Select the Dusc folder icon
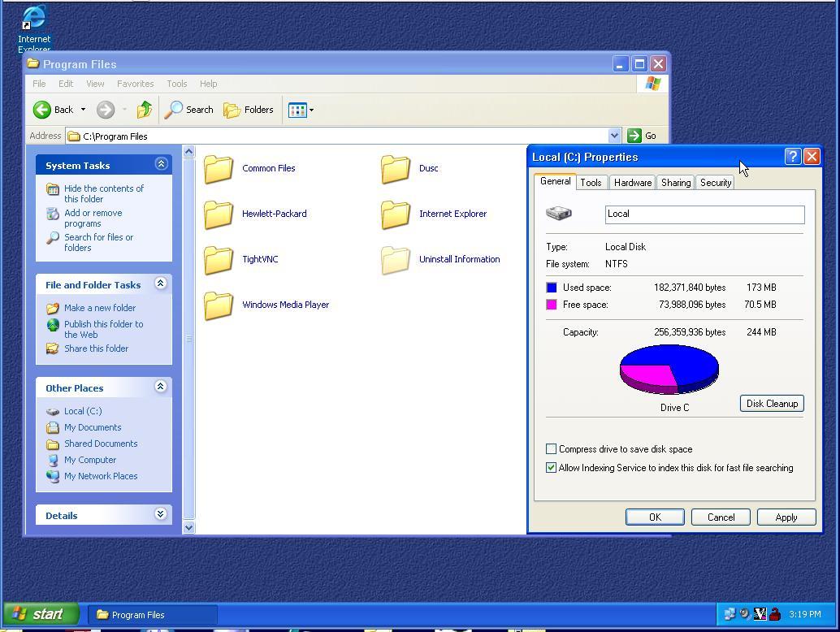The image size is (840, 632). (396, 169)
